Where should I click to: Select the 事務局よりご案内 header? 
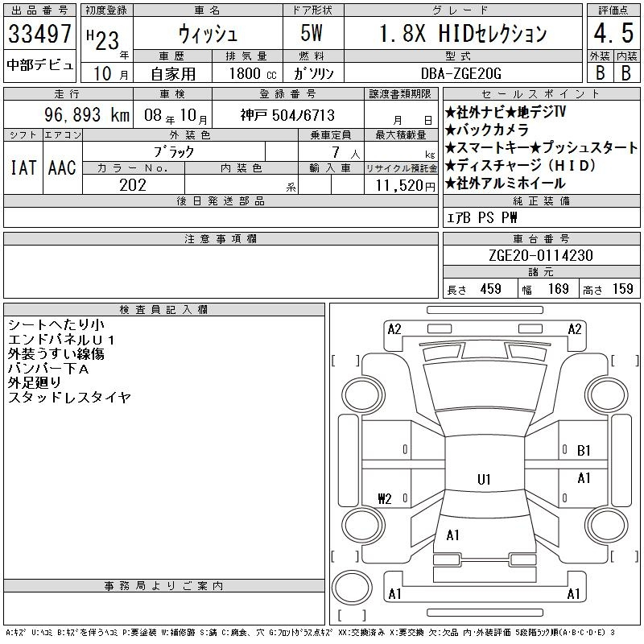pos(164,586)
